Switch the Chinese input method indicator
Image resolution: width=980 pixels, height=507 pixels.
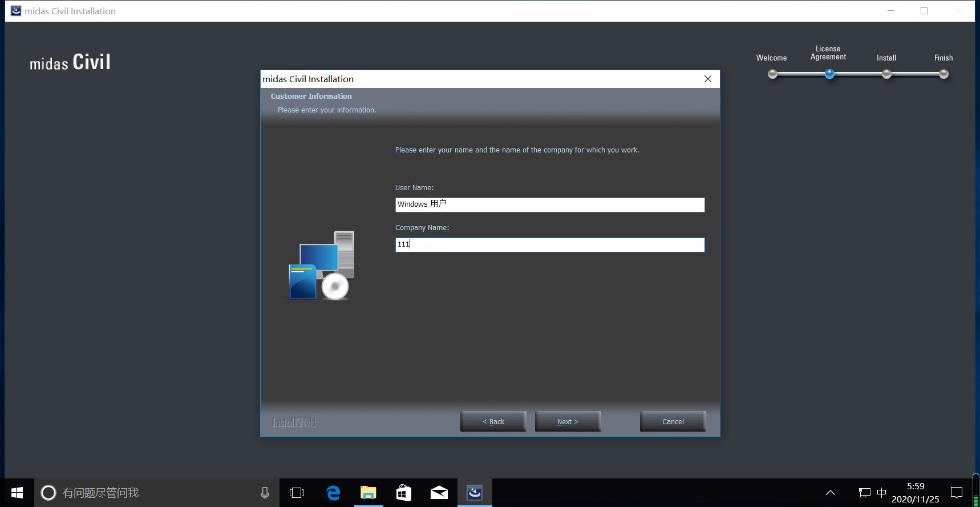(x=882, y=493)
